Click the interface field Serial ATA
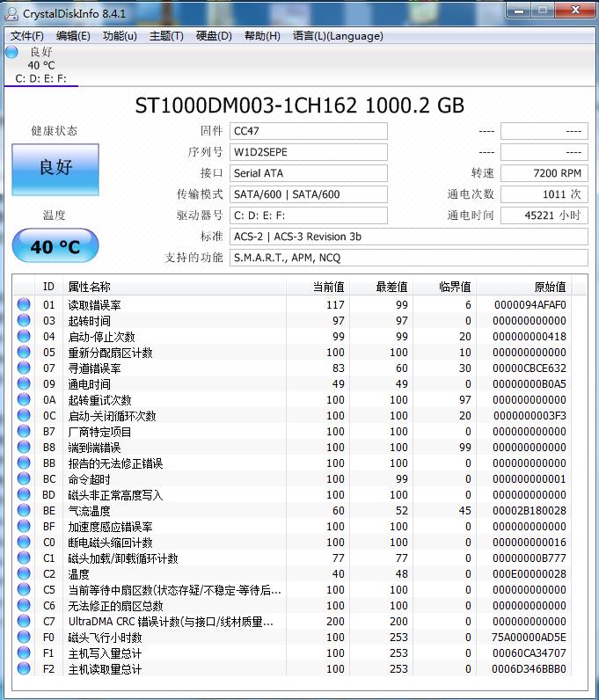Screen dimensions: 599x700 pos(308,173)
